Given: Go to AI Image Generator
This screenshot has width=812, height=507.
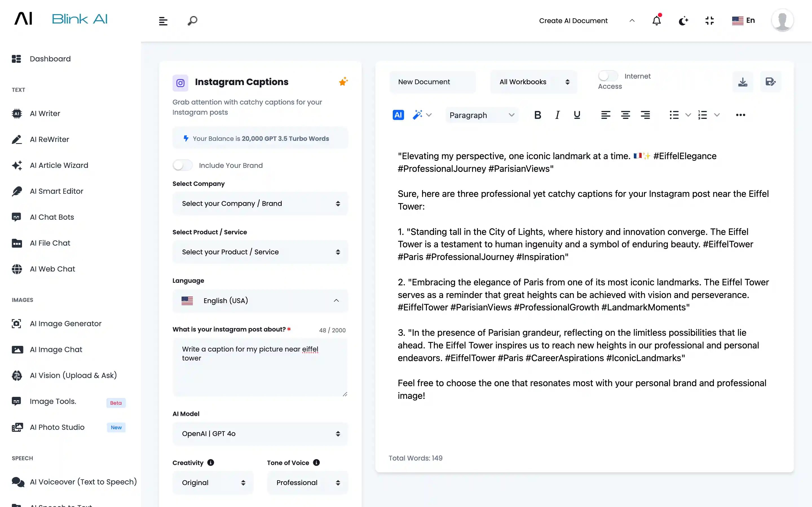Looking at the screenshot, I should pos(65,324).
